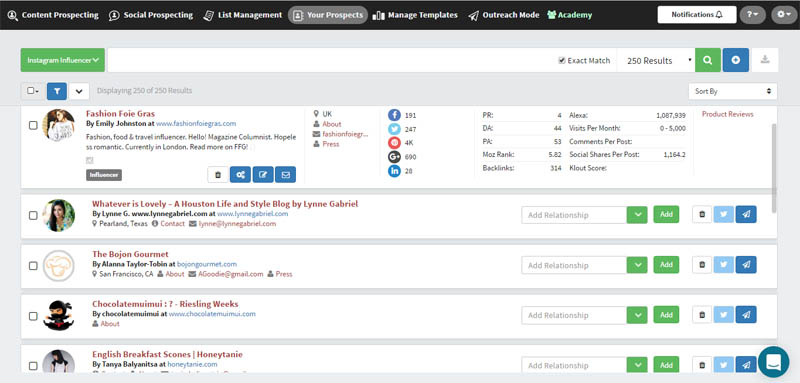
Task: Click trash icon in Whatever is Lovely row
Action: click(x=702, y=215)
